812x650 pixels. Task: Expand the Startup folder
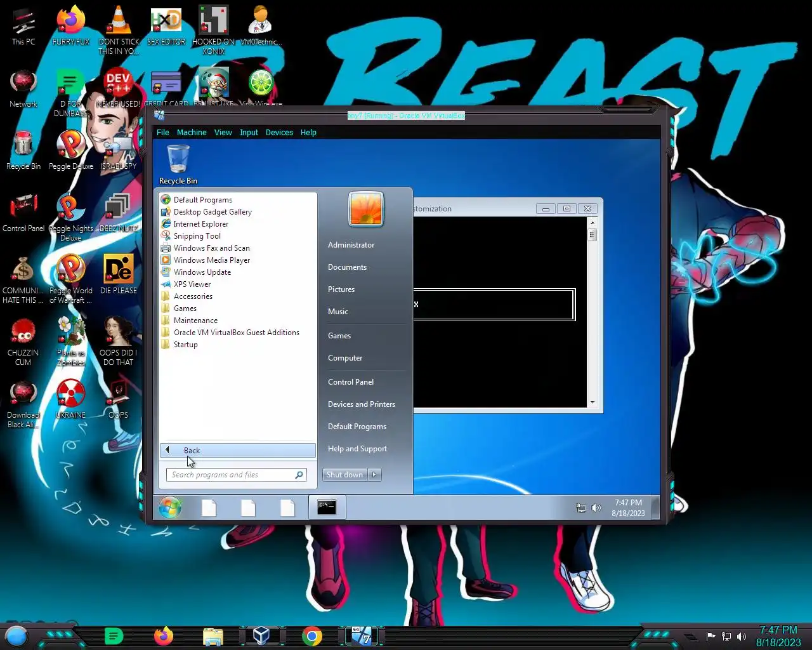click(x=238, y=345)
